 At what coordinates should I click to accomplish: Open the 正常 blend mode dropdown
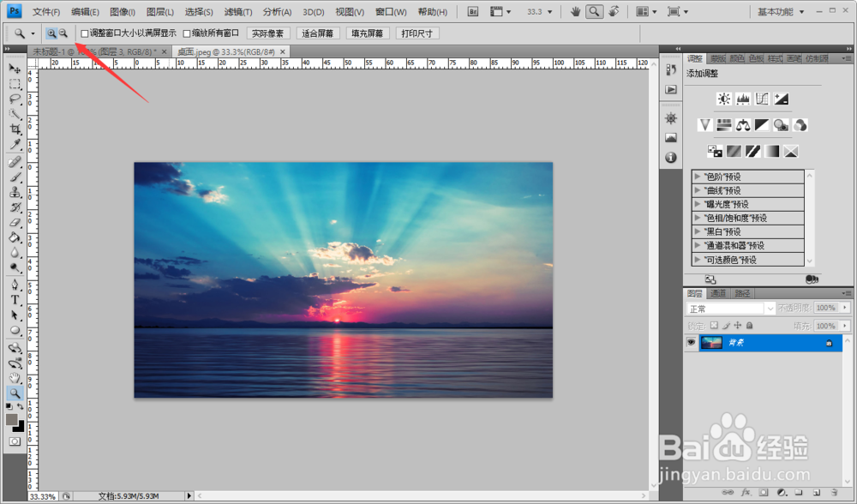pyautogui.click(x=731, y=309)
